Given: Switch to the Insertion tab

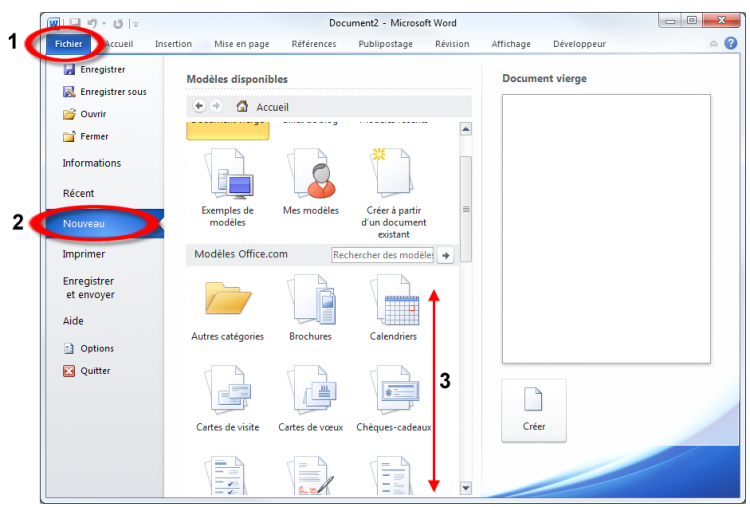Looking at the screenshot, I should [x=173, y=44].
